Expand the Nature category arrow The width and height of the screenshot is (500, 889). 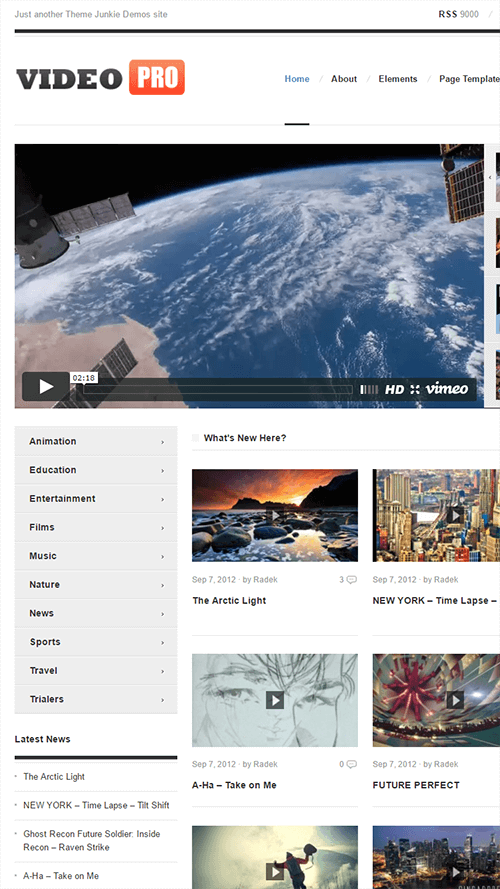(x=163, y=585)
